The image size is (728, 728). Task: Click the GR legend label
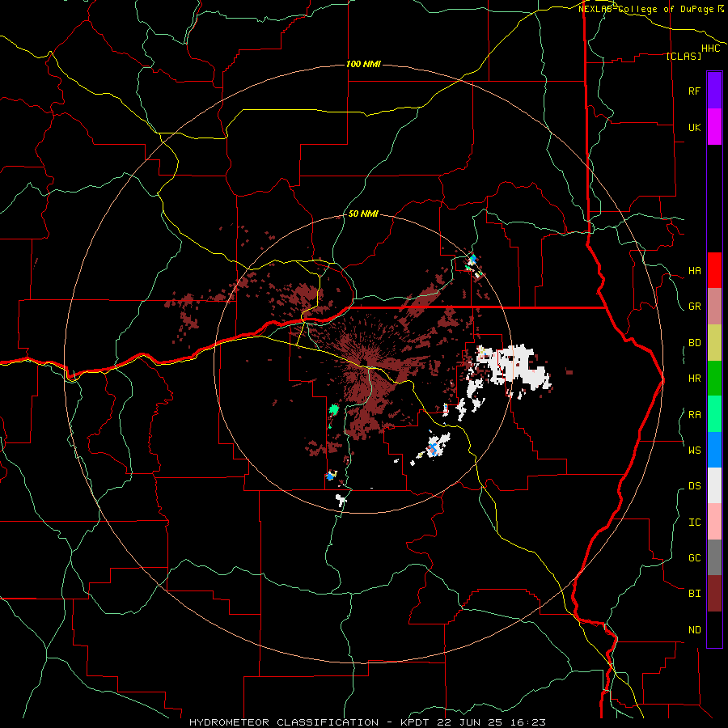[694, 307]
